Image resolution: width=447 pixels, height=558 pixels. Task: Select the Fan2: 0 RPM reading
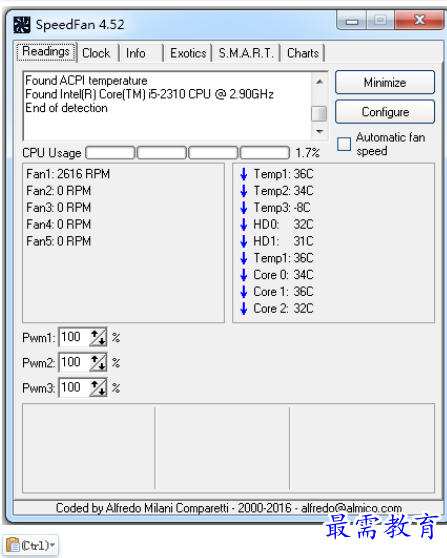click(59, 191)
